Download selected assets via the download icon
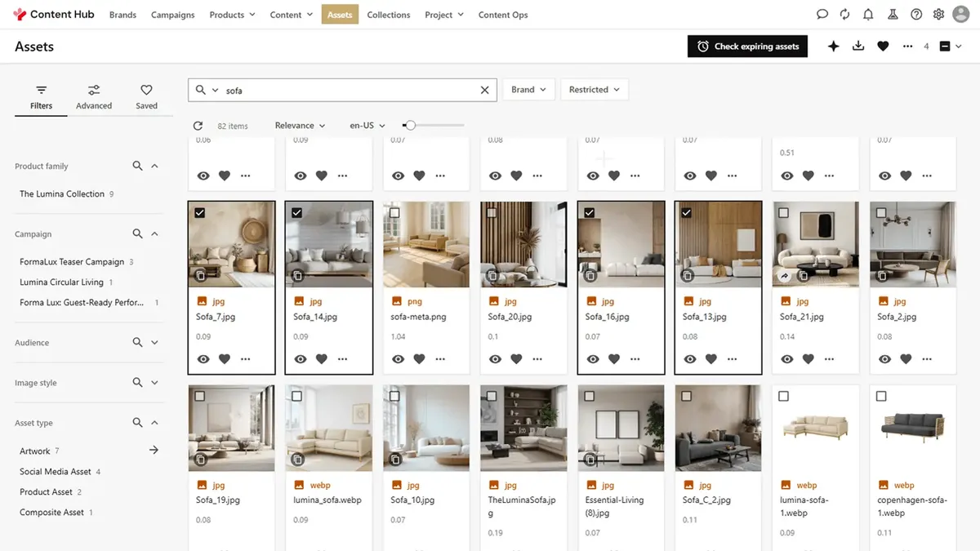Image resolution: width=980 pixels, height=551 pixels. 857,46
